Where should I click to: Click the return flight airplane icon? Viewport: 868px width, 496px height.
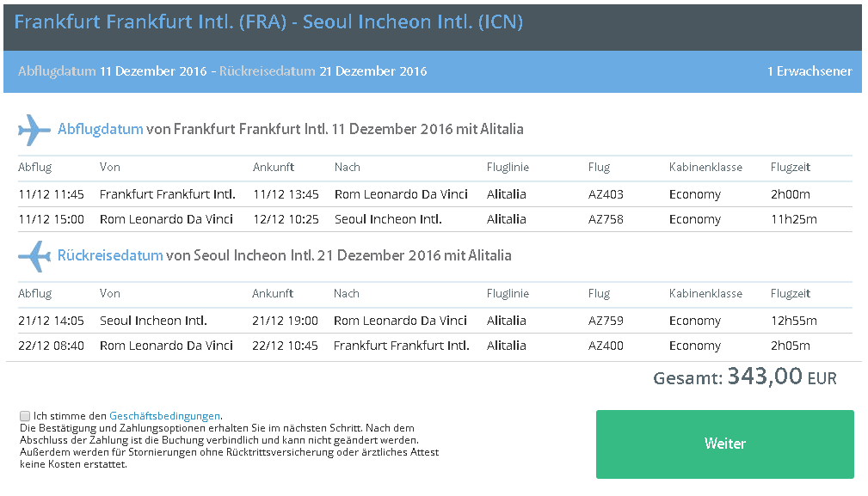(x=34, y=256)
